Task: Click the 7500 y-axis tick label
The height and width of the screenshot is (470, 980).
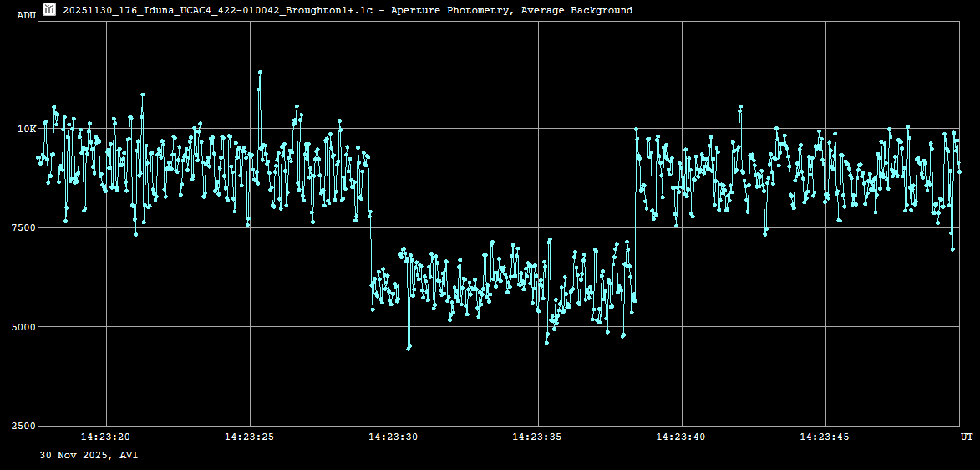Action: pos(23,227)
